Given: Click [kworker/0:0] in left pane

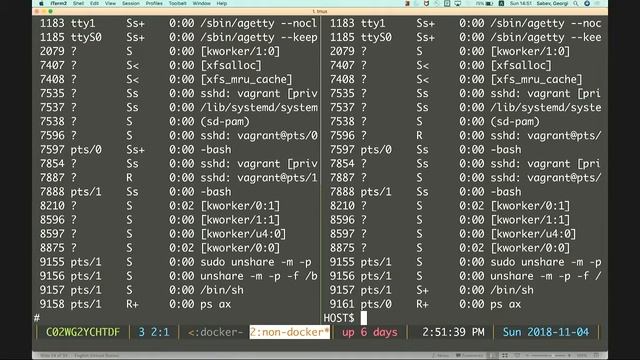Looking at the screenshot, I should click(x=240, y=248).
